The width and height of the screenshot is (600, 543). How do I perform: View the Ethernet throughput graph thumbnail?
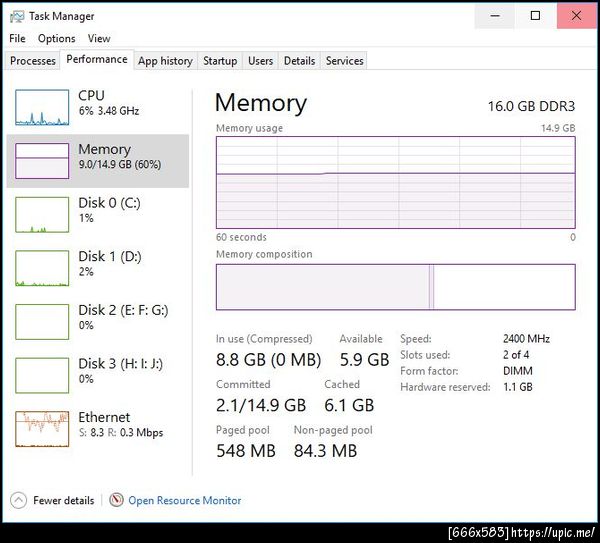point(42,428)
